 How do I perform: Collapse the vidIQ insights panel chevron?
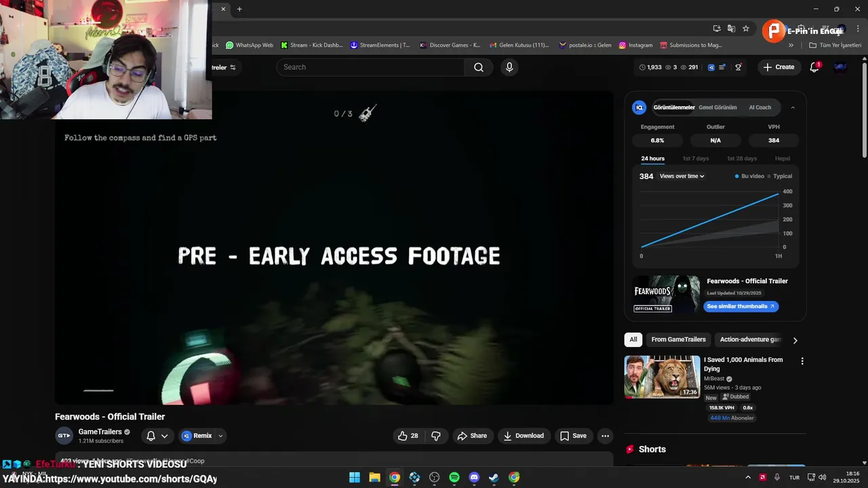click(x=793, y=107)
